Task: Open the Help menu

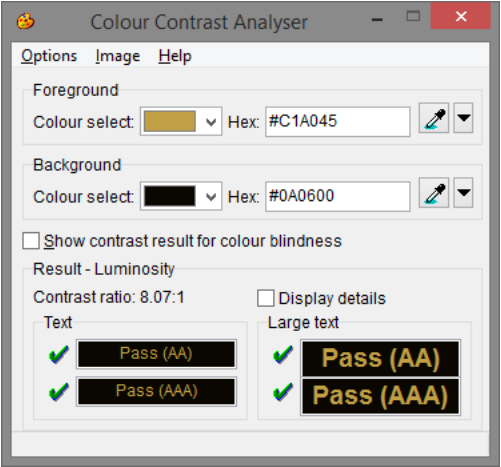Action: 175,56
